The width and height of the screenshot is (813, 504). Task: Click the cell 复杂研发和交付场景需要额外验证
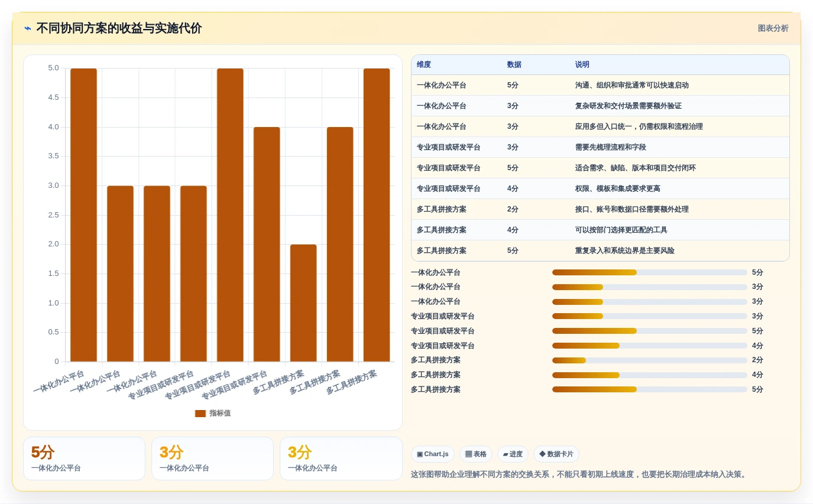(628, 106)
